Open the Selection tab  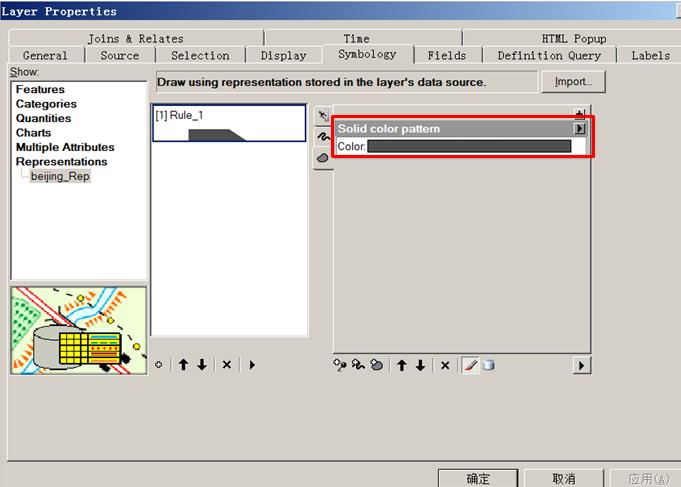200,55
